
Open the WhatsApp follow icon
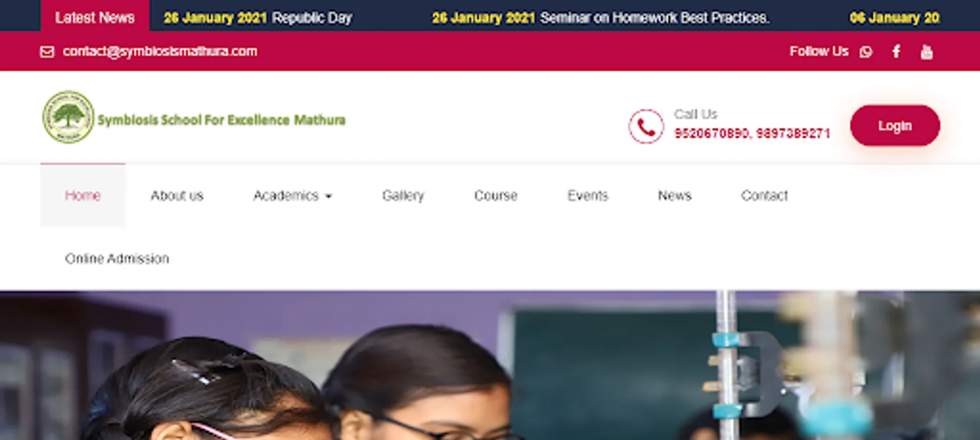(866, 51)
